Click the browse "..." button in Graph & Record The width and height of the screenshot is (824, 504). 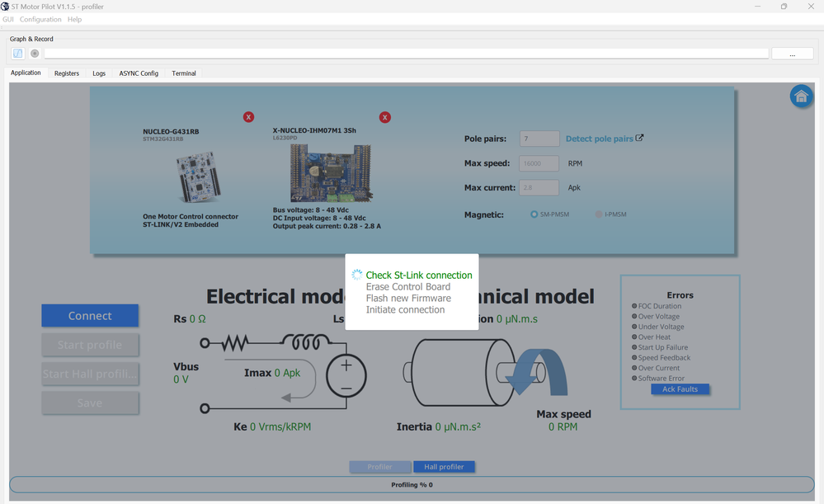793,54
